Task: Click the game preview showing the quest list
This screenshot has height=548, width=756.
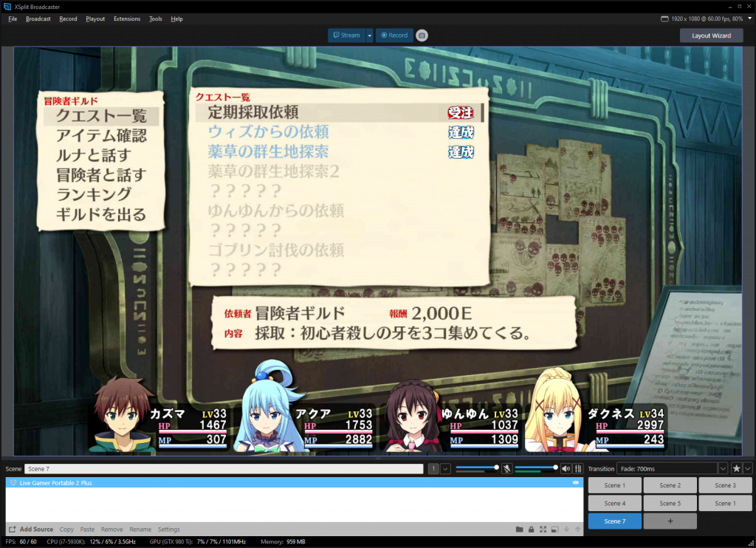Action: pos(378,251)
